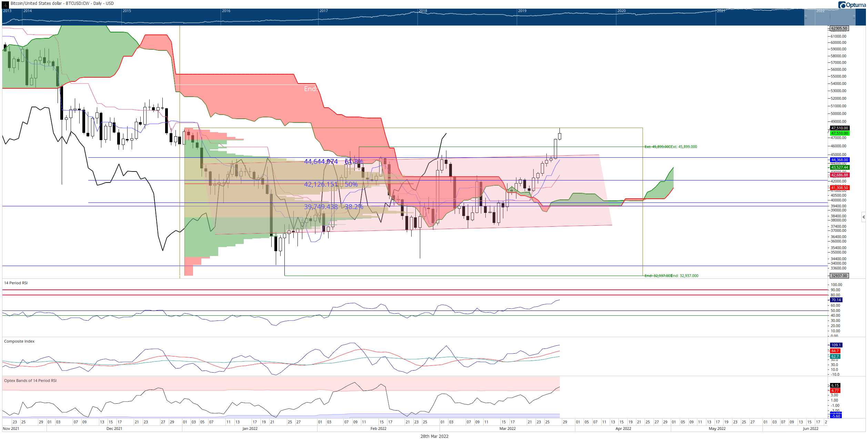Viewport: 868px width, 443px height.
Task: Click the Optuma logo in the corner
Action: (x=851, y=5)
